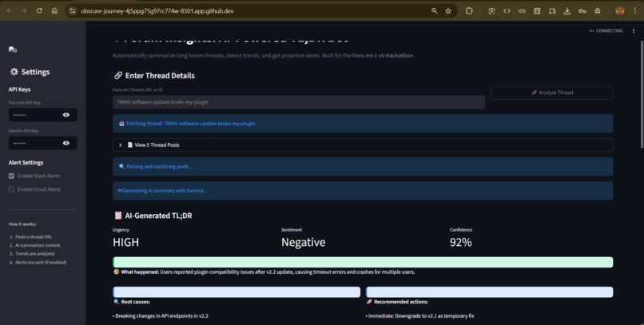644x325 pixels.
Task: Expand the View 5 Thread Posts section
Action: point(363,145)
